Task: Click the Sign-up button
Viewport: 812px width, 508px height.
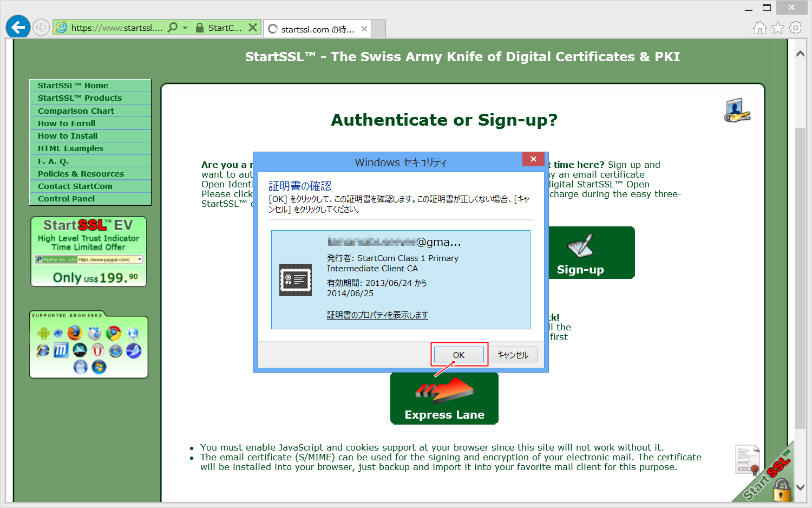Action: (x=590, y=253)
